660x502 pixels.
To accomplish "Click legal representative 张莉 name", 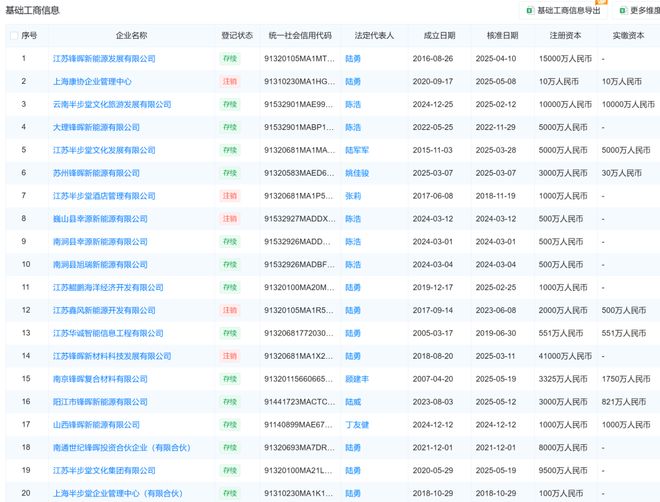I will tap(353, 196).
